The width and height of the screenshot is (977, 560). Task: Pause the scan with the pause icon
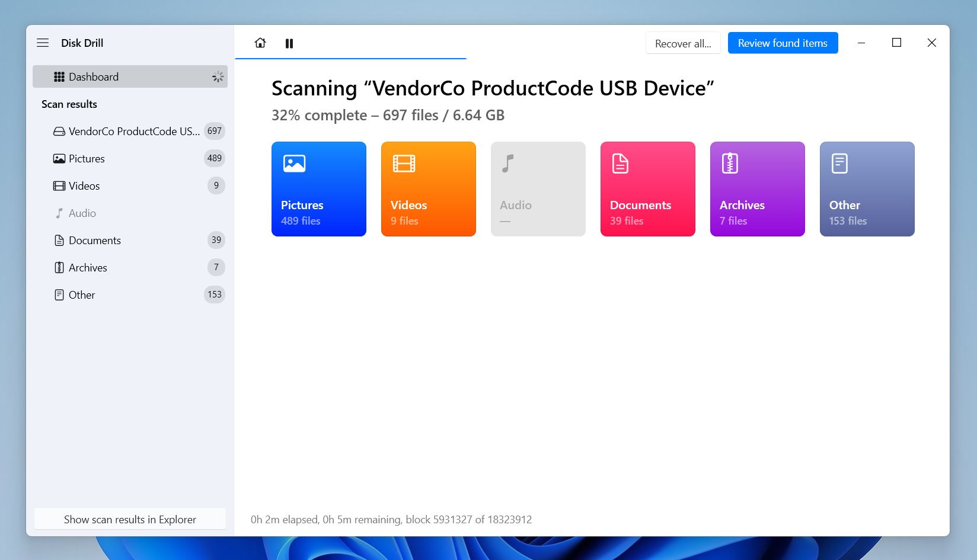[289, 43]
